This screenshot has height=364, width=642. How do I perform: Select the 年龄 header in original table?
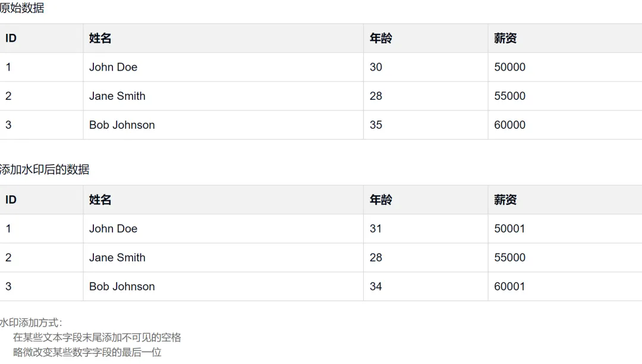click(x=381, y=38)
